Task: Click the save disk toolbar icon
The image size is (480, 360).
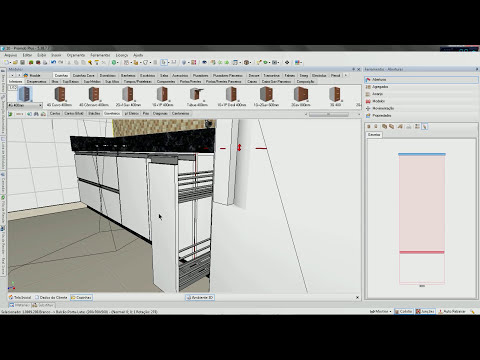Action: (22, 62)
